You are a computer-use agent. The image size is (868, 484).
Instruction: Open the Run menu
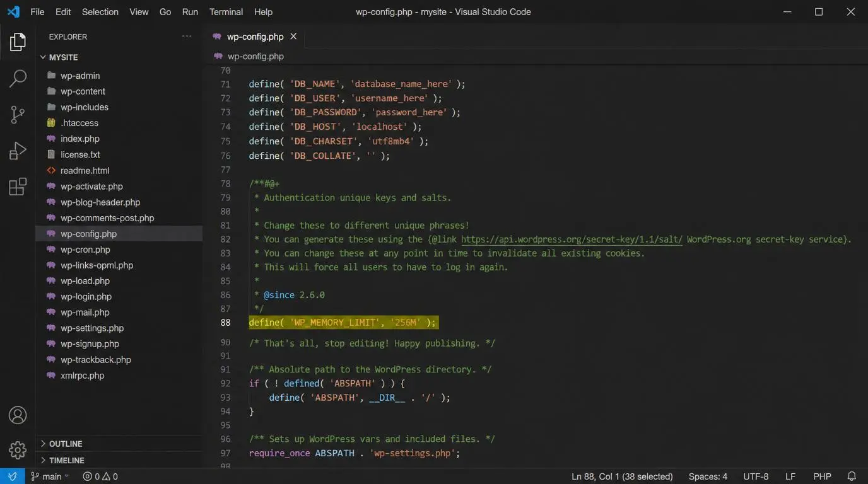point(190,11)
